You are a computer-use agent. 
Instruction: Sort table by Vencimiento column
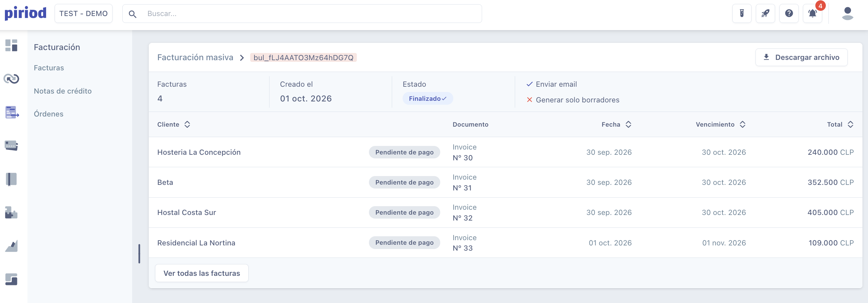point(721,124)
